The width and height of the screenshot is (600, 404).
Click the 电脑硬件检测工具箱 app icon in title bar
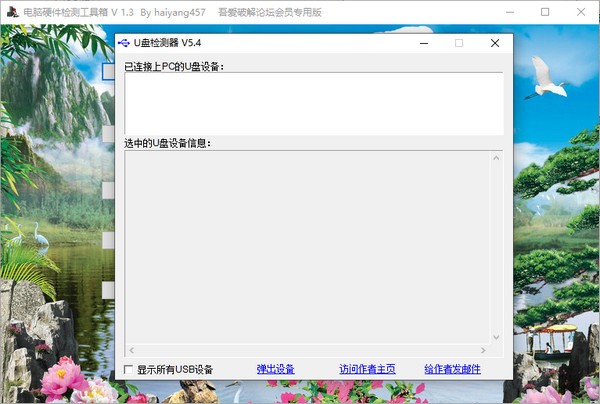coord(13,12)
